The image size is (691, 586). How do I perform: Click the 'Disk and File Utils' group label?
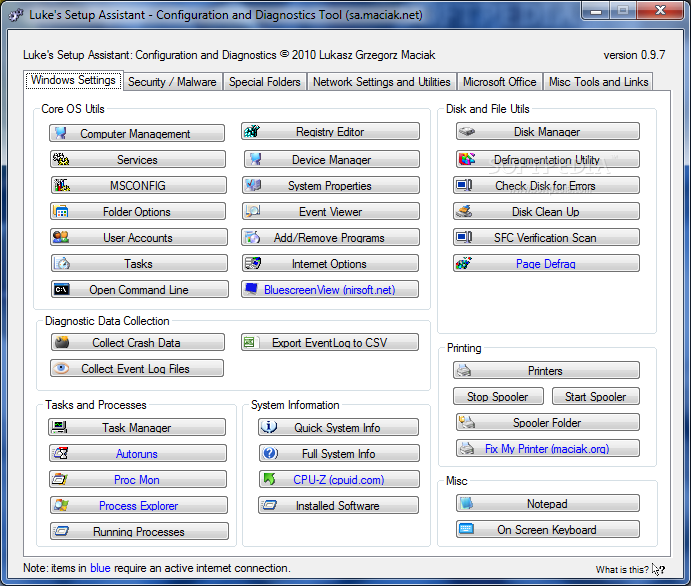487,109
